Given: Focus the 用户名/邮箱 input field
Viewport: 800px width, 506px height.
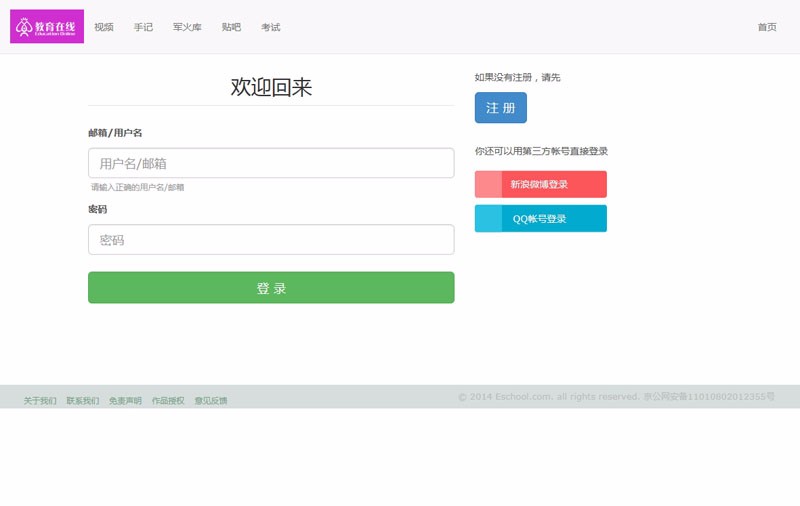Looking at the screenshot, I should point(271,163).
